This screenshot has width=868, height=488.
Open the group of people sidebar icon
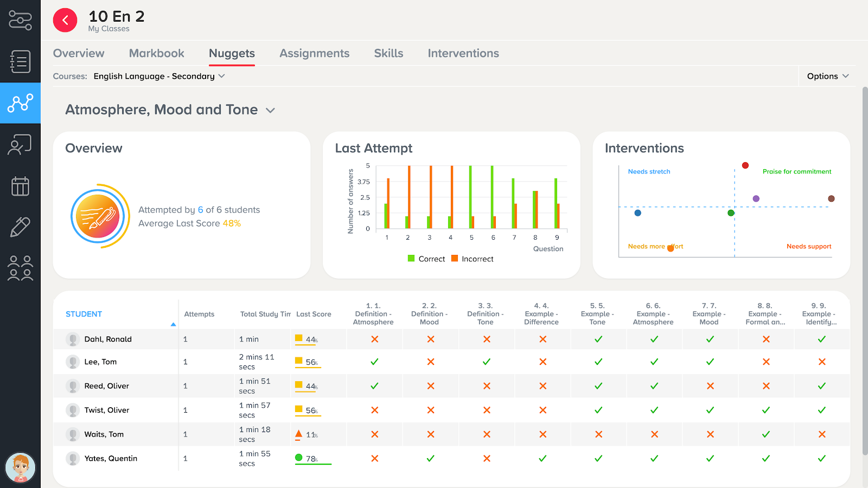[x=20, y=268]
